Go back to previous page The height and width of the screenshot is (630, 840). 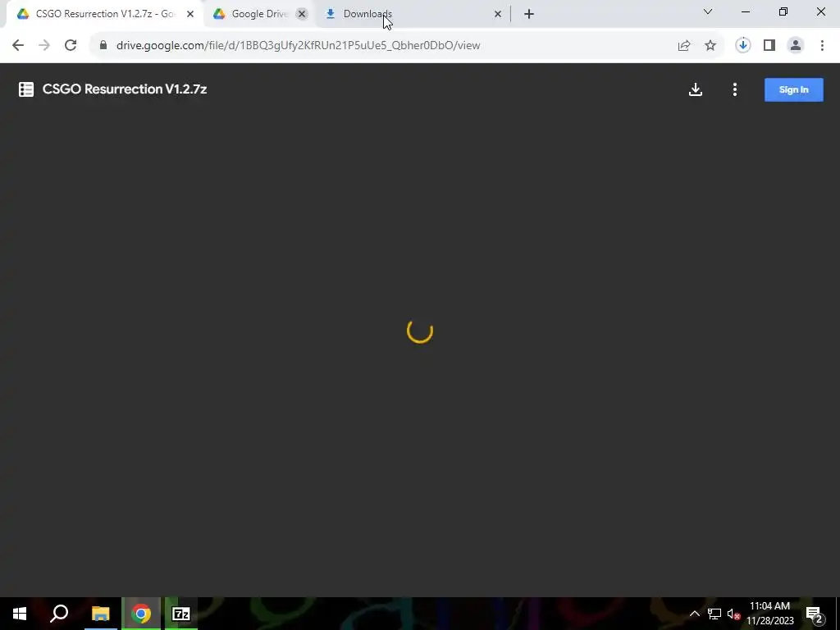pyautogui.click(x=18, y=45)
